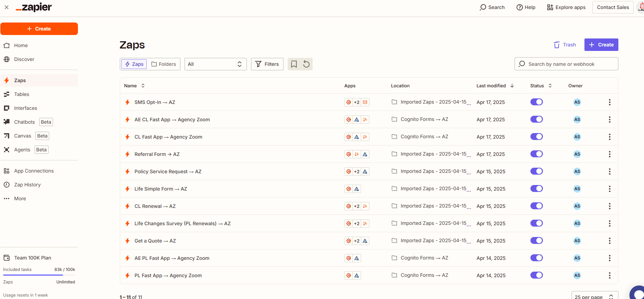Click the magnifier Search icon in header

(483, 7)
